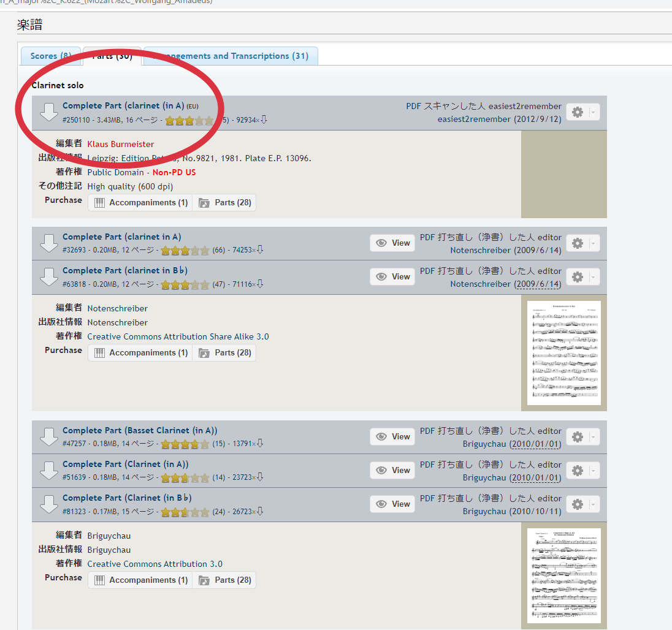The image size is (672, 630).
Task: Click star rating for file #81323
Action: pyautogui.click(x=185, y=512)
